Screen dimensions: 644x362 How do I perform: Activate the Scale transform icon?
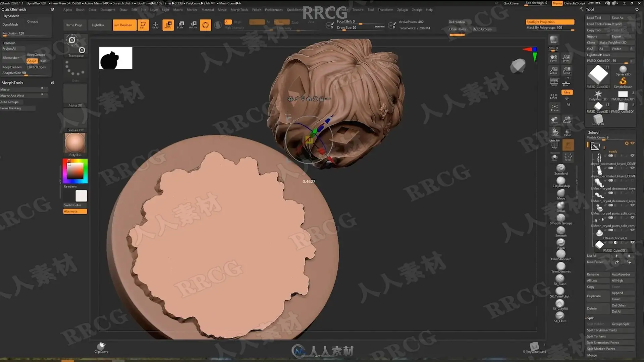click(x=180, y=25)
